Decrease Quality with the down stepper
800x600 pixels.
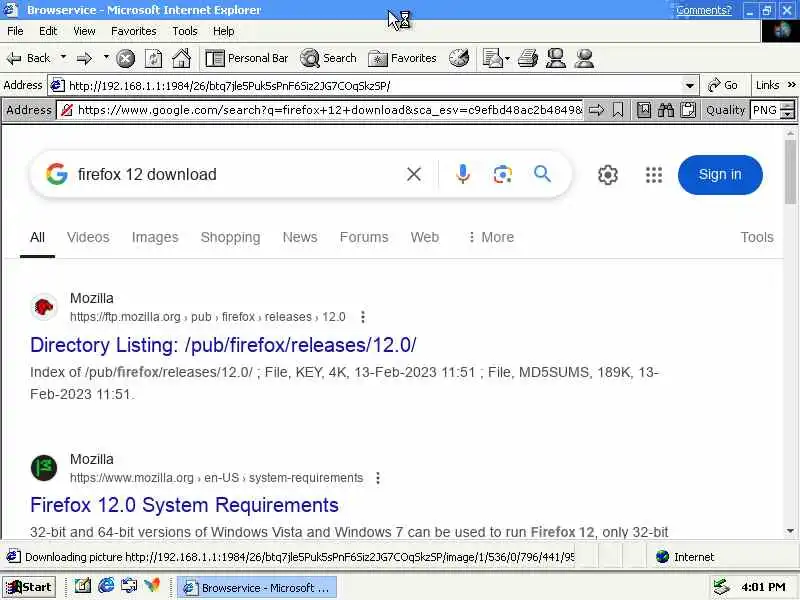[788, 114]
